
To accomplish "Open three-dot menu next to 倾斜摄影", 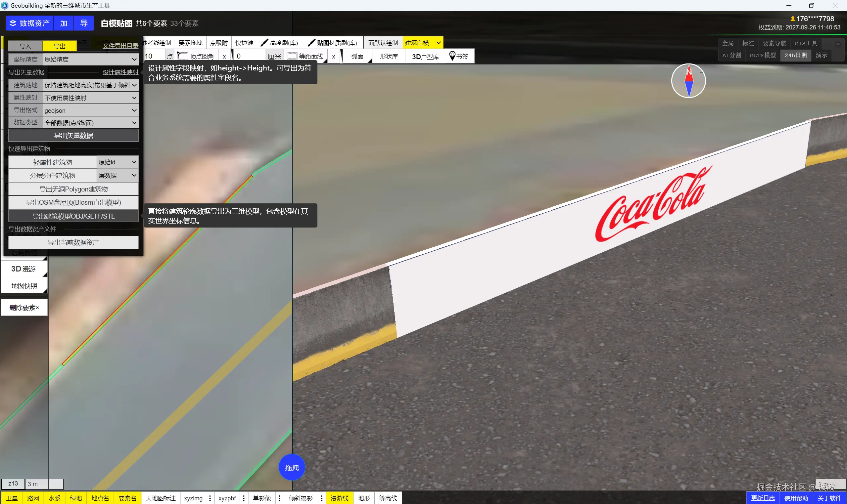I will (321, 498).
